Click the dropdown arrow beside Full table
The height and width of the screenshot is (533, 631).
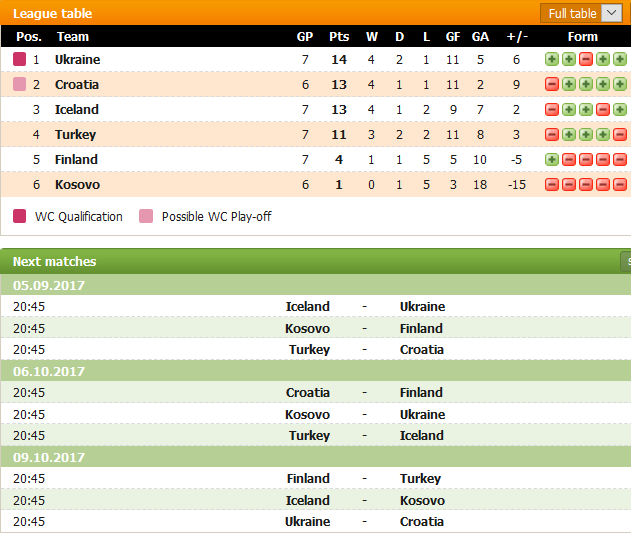[612, 13]
